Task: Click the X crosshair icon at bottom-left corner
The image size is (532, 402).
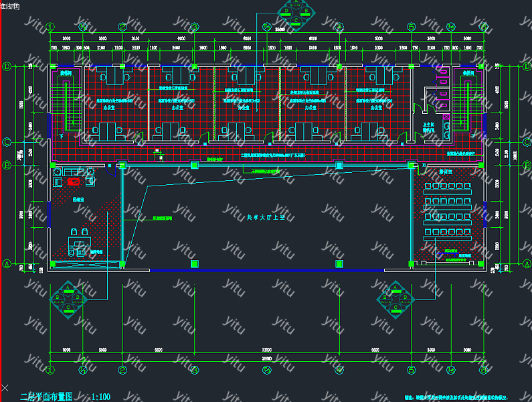Action: [x=5, y=388]
